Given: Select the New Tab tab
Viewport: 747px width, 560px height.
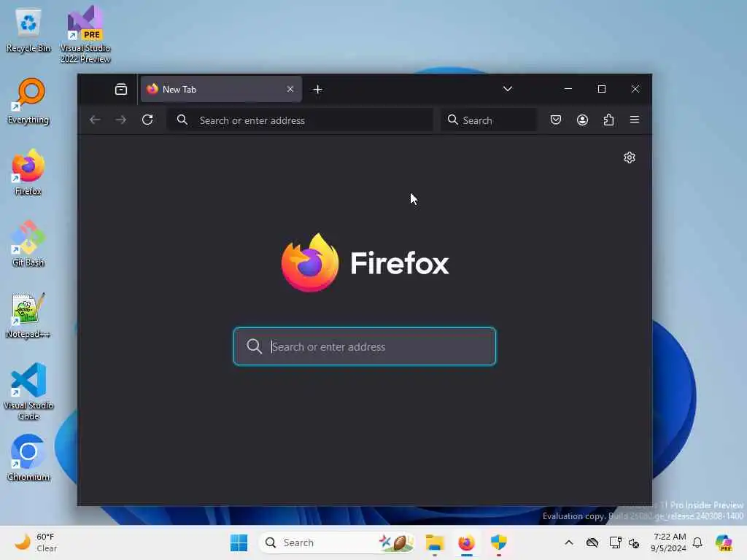Looking at the screenshot, I should pyautogui.click(x=221, y=89).
